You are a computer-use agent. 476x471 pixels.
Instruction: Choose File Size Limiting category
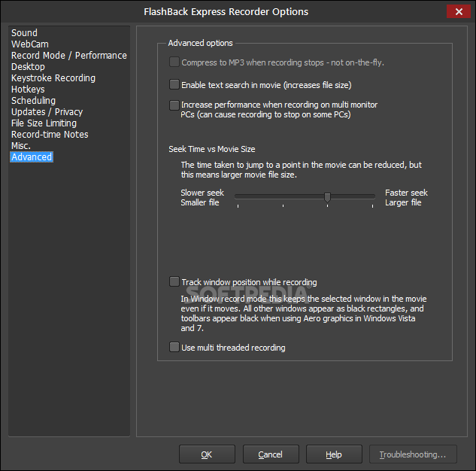tap(44, 123)
